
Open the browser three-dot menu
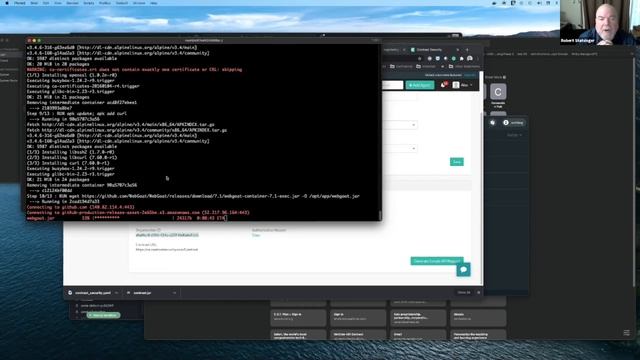click(x=478, y=58)
